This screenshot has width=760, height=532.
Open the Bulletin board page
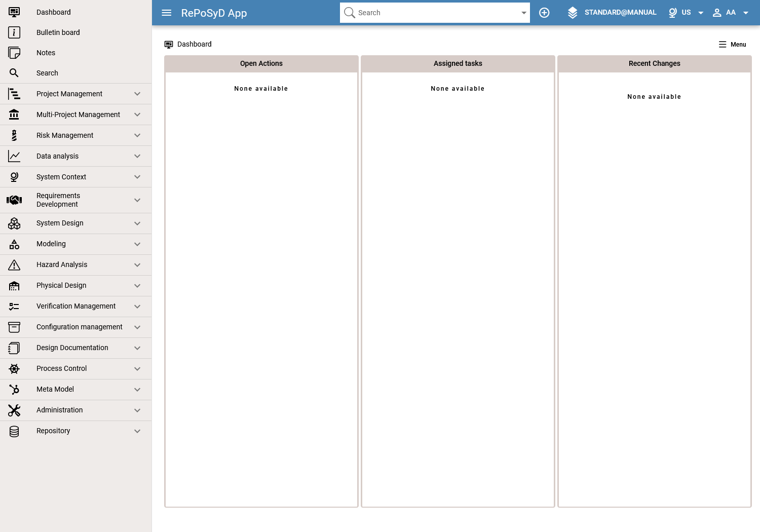(76, 32)
